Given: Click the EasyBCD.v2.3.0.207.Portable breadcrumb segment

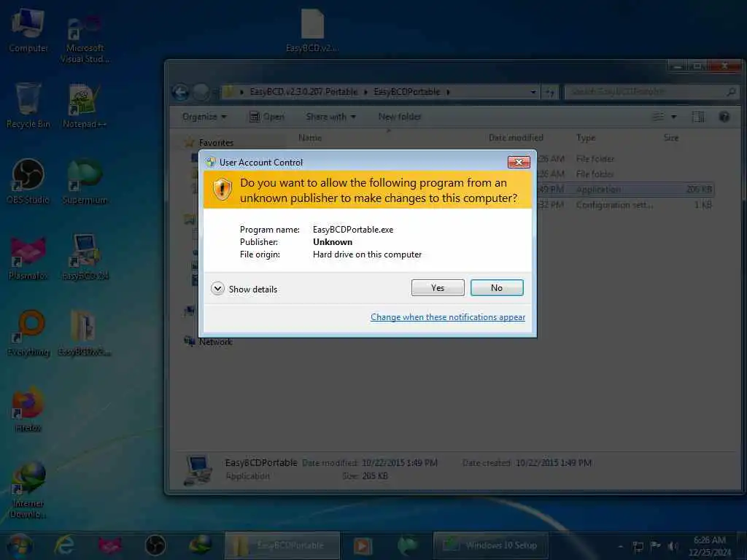Looking at the screenshot, I should 303,92.
